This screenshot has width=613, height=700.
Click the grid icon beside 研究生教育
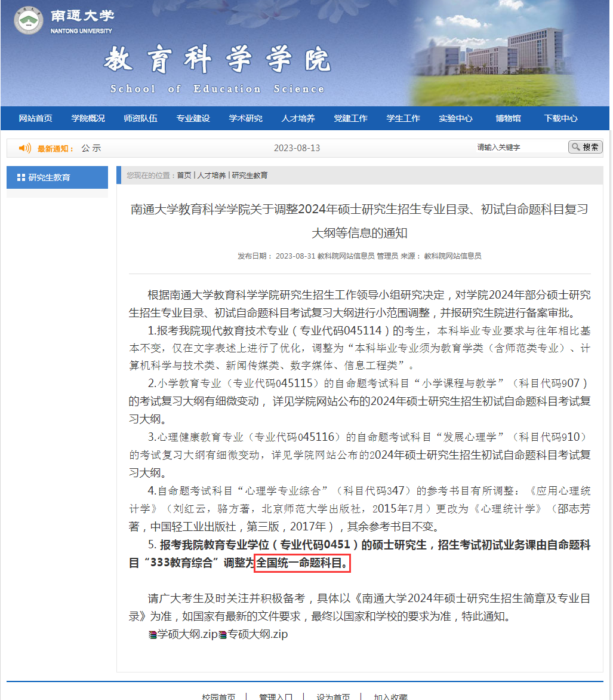pos(21,177)
